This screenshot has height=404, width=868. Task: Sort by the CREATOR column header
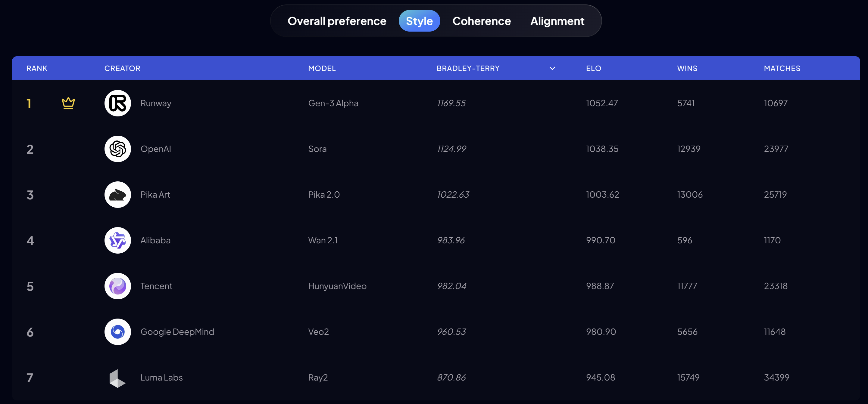(122, 68)
